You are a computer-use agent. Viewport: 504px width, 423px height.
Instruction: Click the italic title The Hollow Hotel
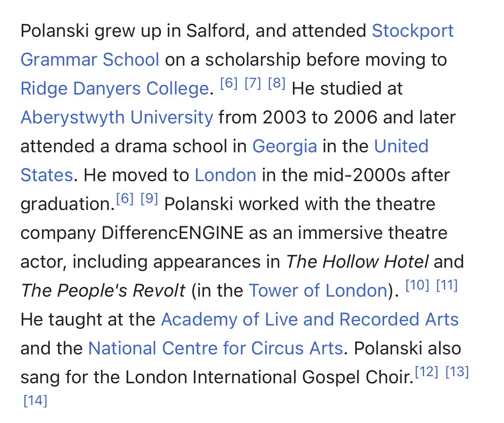point(357,262)
